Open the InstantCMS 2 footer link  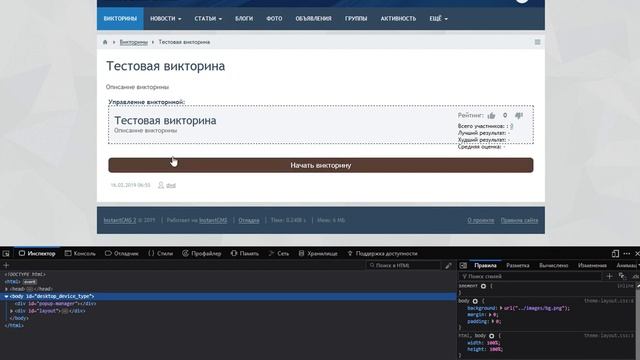(120, 220)
